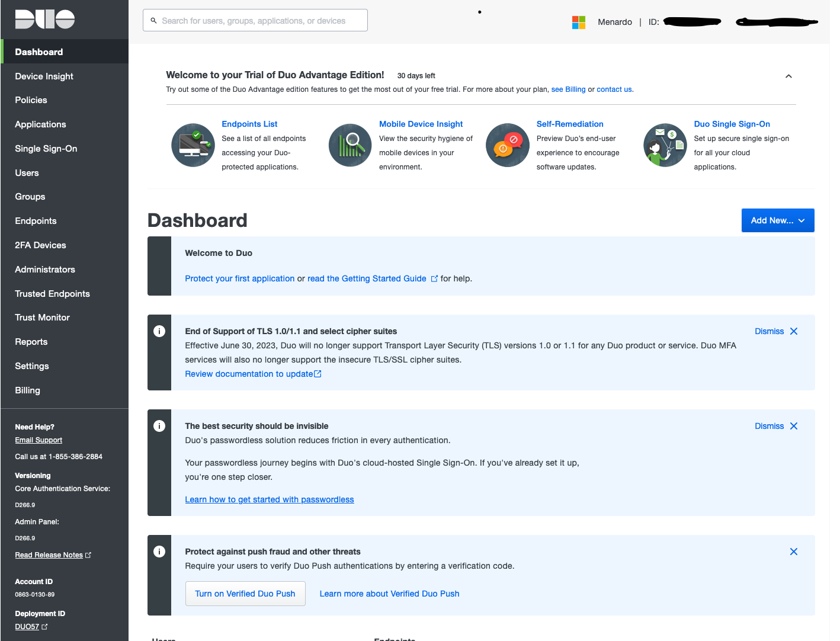840x641 pixels.
Task: Open the Endpoints List link
Action: coord(249,124)
